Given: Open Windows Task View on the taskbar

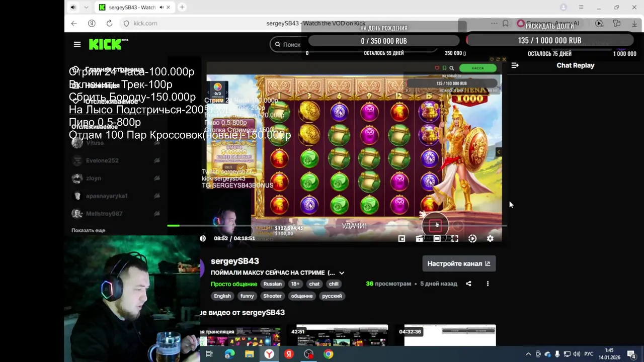Looking at the screenshot, I should point(209,354).
